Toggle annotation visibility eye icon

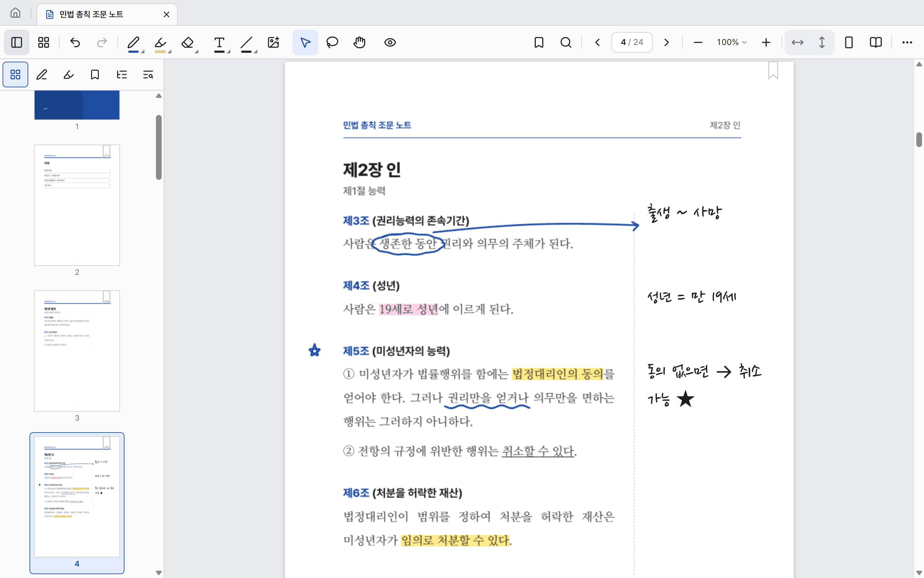(390, 42)
